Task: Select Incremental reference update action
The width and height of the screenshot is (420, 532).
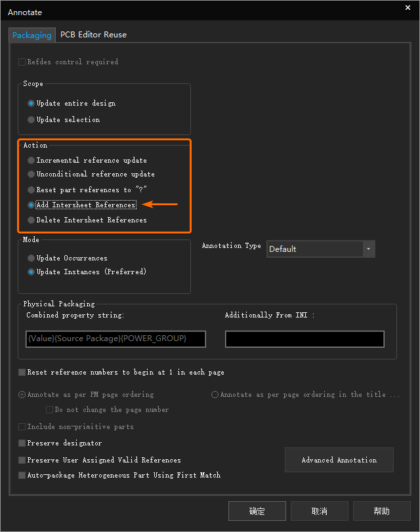Action: (x=31, y=160)
